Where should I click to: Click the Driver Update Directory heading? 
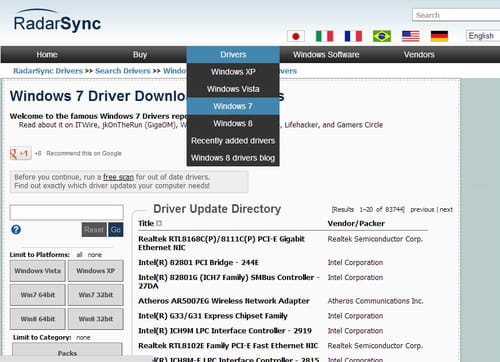(217, 209)
